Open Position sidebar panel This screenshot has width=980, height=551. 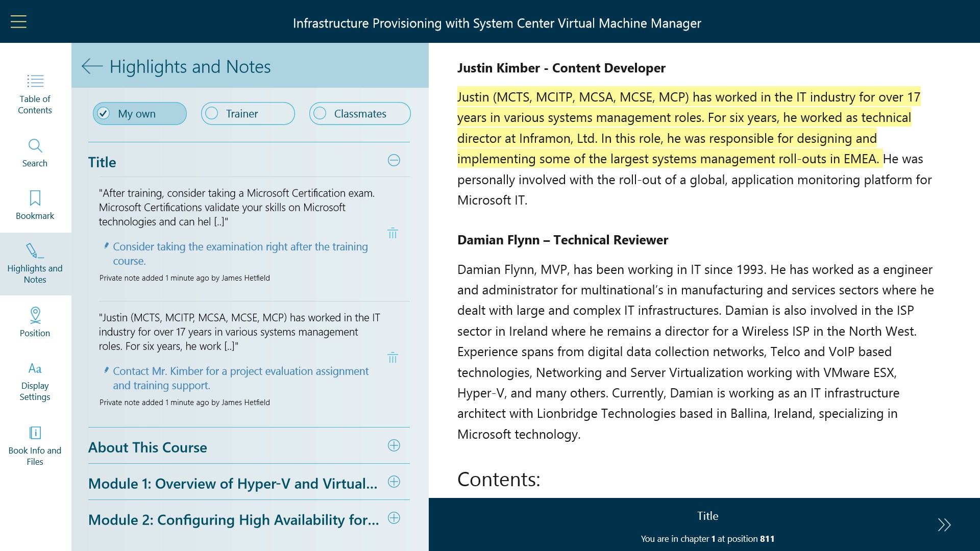[x=35, y=322]
